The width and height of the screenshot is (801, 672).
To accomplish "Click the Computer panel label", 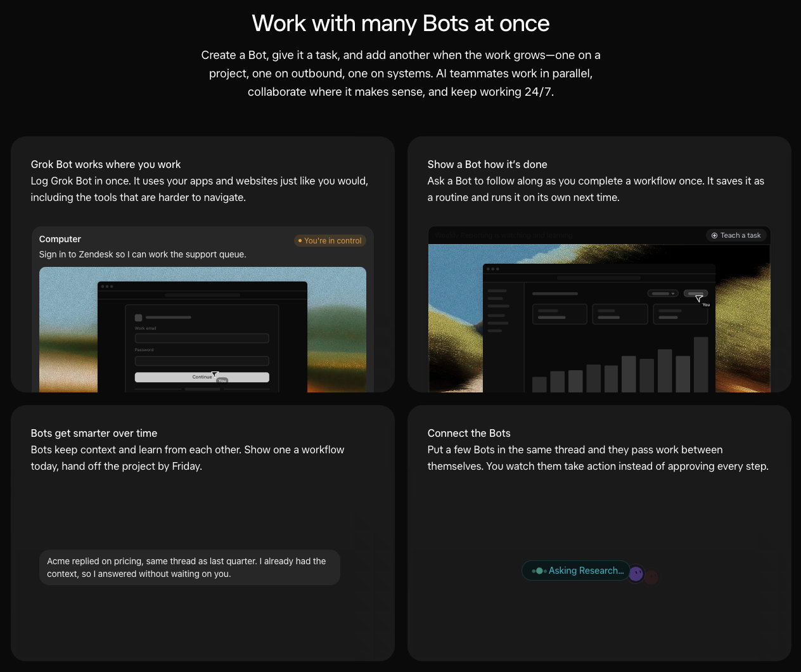I will tap(60, 239).
